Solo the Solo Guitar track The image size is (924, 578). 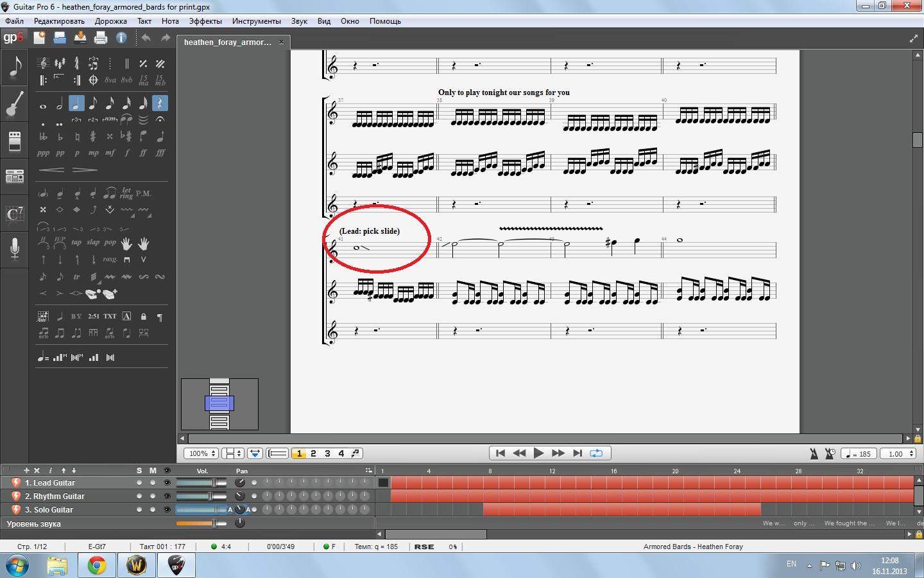139,510
